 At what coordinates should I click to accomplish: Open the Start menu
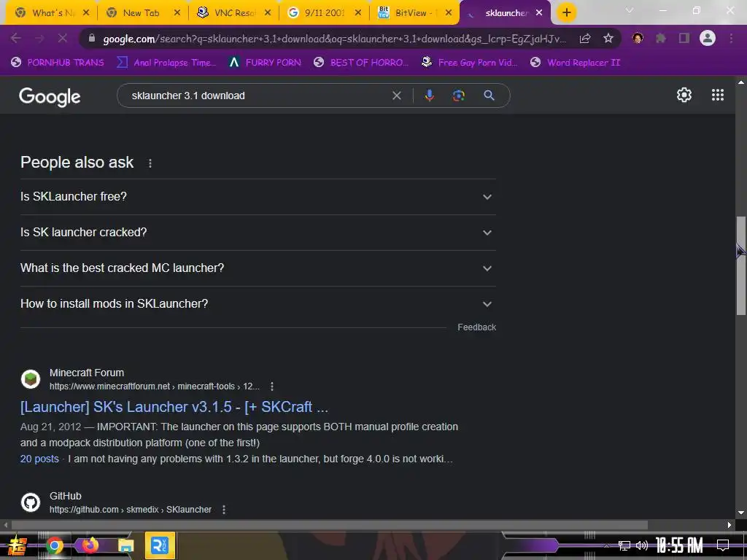pyautogui.click(x=16, y=545)
